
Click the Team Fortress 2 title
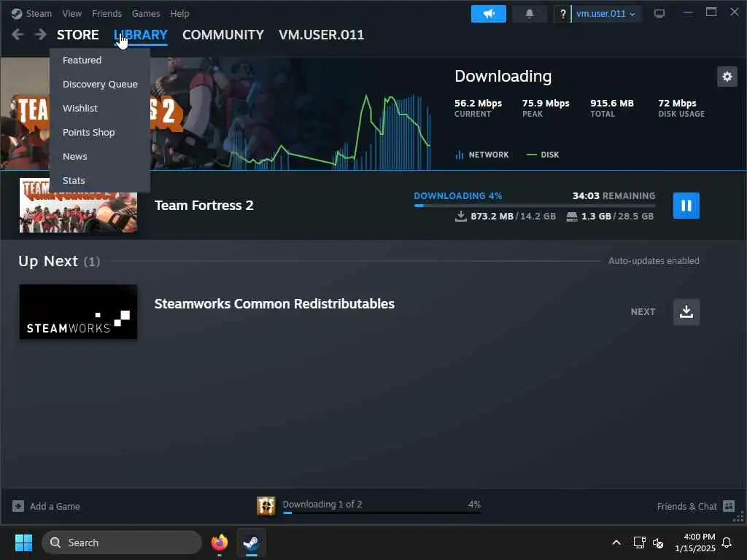pos(204,205)
